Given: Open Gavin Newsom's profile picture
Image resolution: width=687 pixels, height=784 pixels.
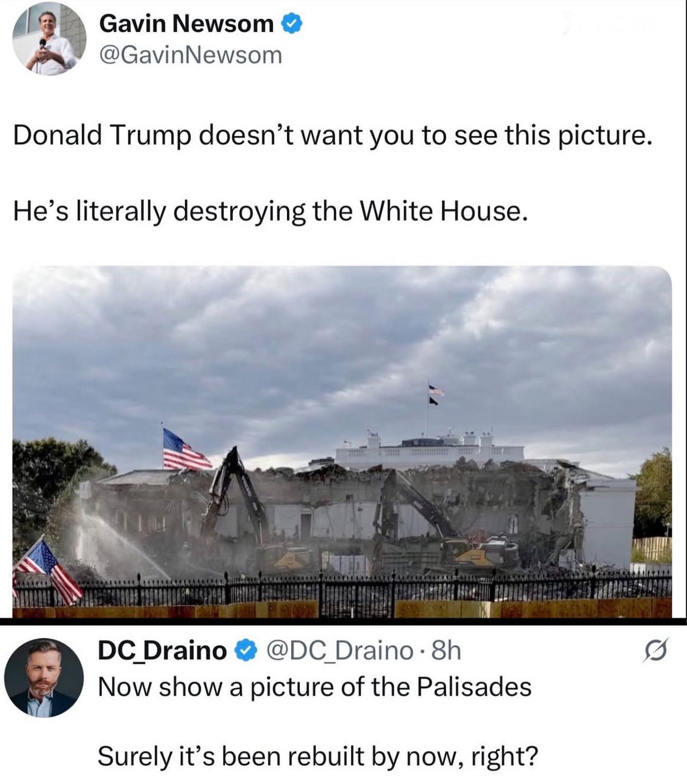Looking at the screenshot, I should point(49,39).
